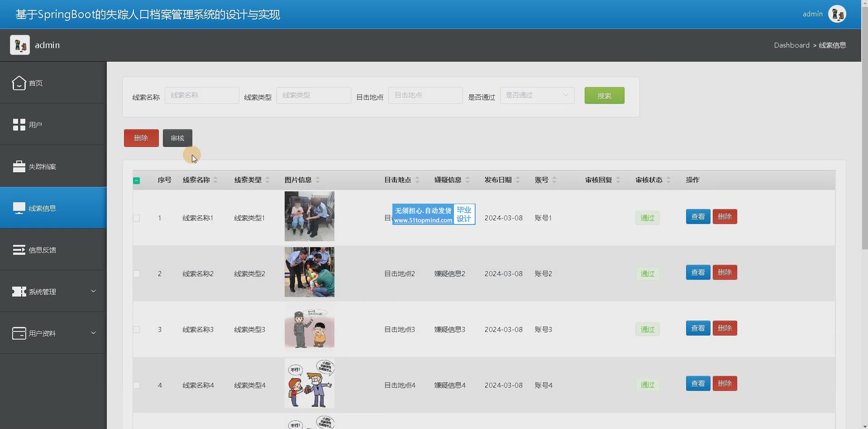Check the box for row 线索名称1
This screenshot has width=868, height=429.
[137, 218]
